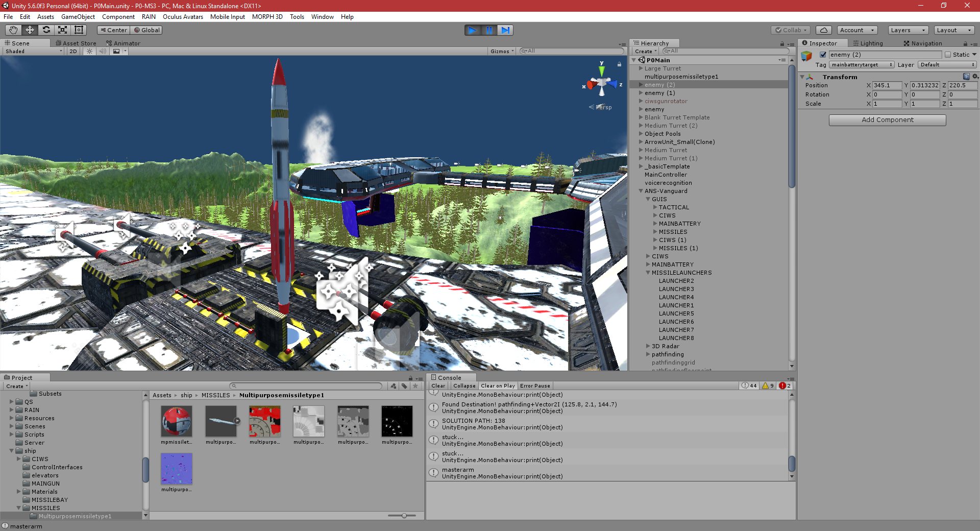Click the Add Component button
Image resolution: width=980 pixels, height=531 pixels.
coord(887,119)
